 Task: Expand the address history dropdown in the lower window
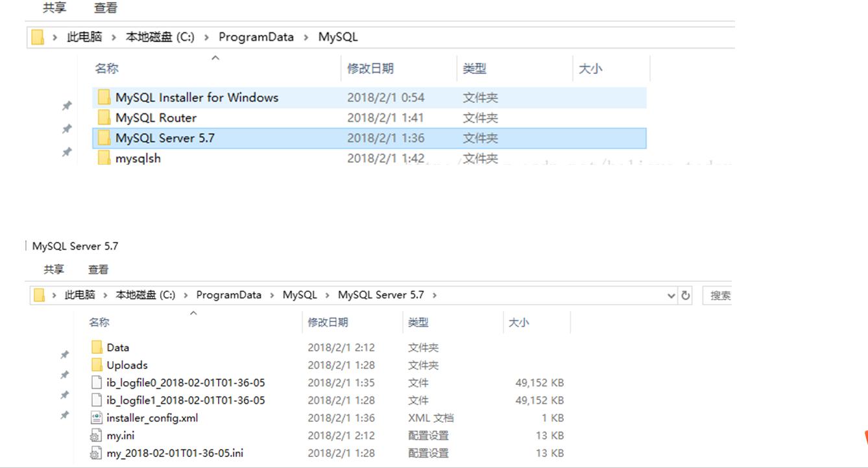[x=671, y=296]
